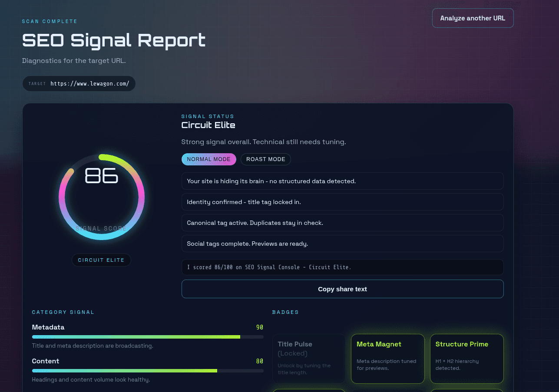Click the Metadata score value 90

click(x=260, y=327)
